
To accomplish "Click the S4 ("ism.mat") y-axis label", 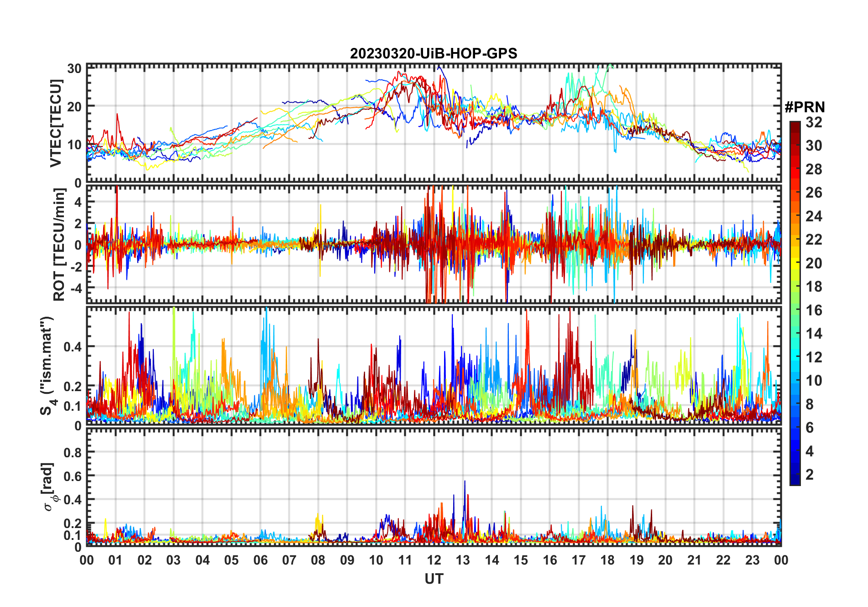I will [48, 366].
